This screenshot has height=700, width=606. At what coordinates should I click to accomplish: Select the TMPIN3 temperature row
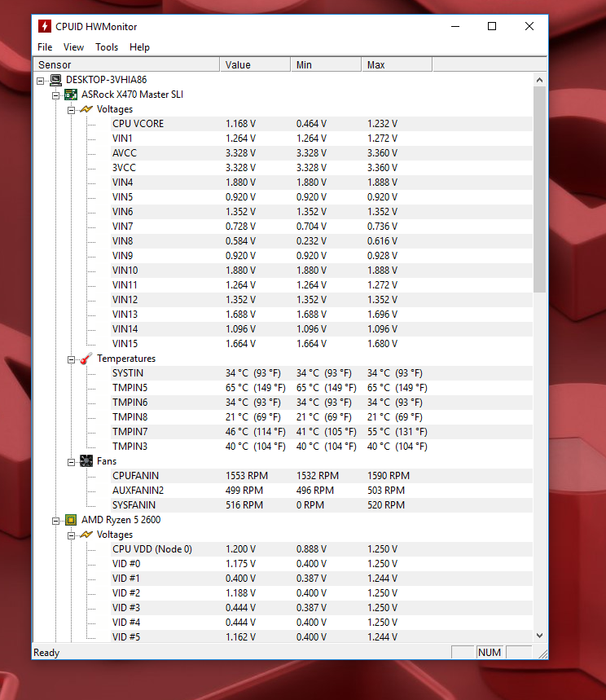click(x=322, y=447)
